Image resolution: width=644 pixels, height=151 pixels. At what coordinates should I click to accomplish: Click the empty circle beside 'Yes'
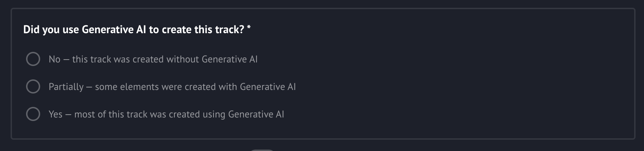click(33, 114)
